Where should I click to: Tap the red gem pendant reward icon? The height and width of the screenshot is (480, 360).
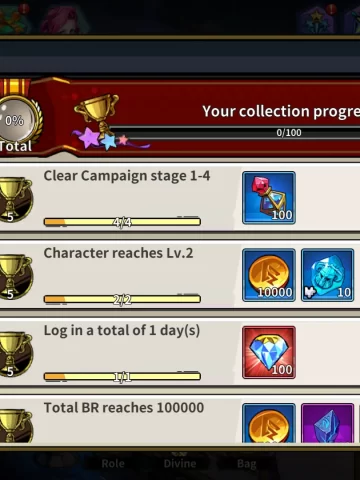tap(269, 198)
